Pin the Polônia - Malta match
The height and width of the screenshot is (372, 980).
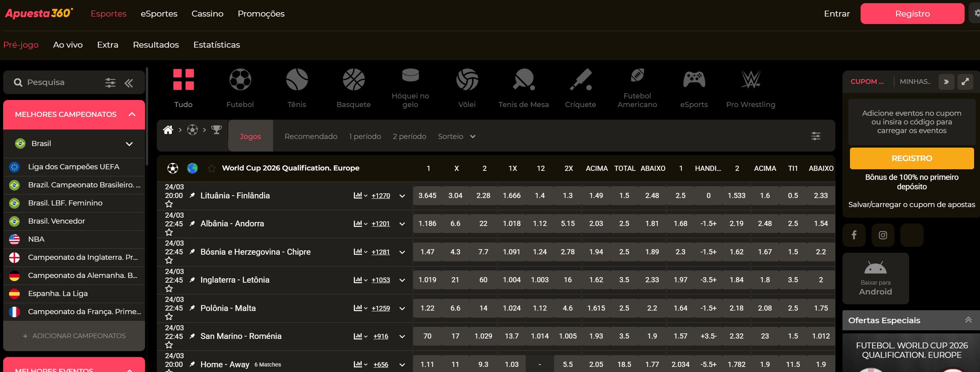tap(192, 308)
